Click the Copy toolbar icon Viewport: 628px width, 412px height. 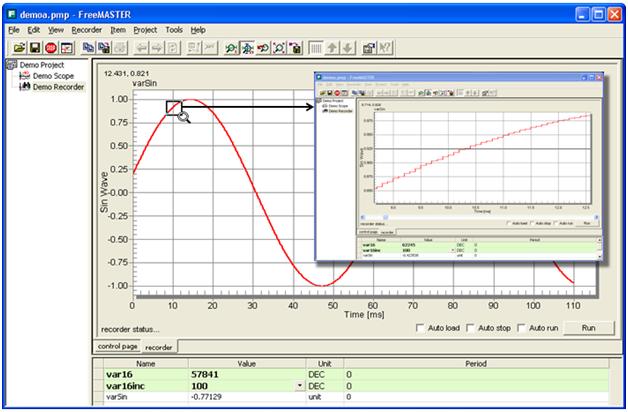pos(88,48)
